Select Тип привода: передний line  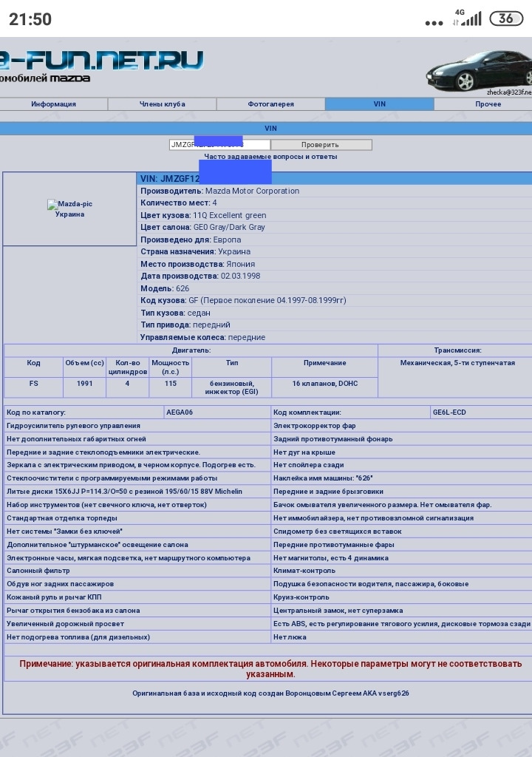185,325
